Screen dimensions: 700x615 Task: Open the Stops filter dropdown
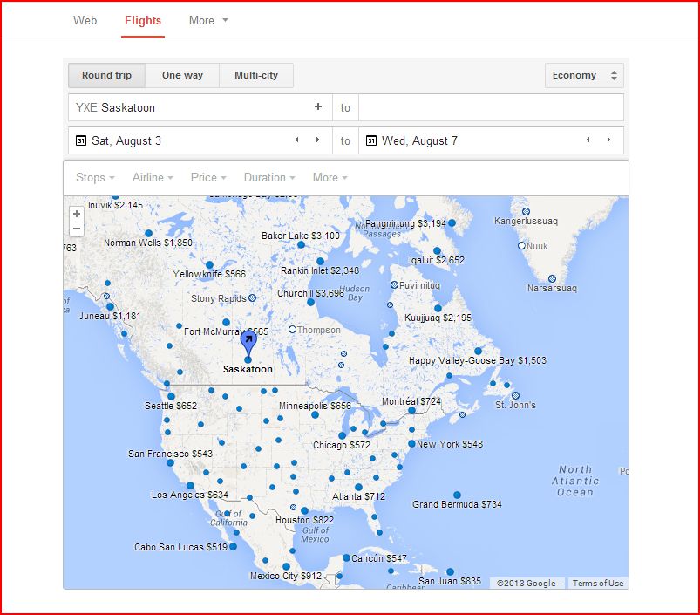pos(92,177)
